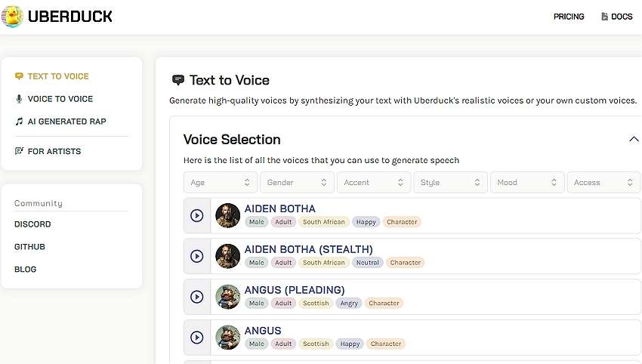Image resolution: width=642 pixels, height=364 pixels.
Task: Open the Pricing page
Action: tap(569, 17)
